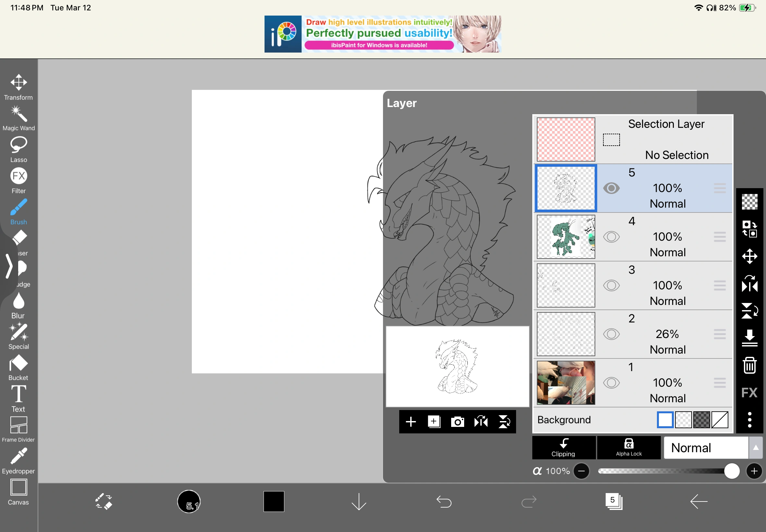Expand the collapsed tool sidebar chevron
The image size is (766, 532).
pos(9,266)
